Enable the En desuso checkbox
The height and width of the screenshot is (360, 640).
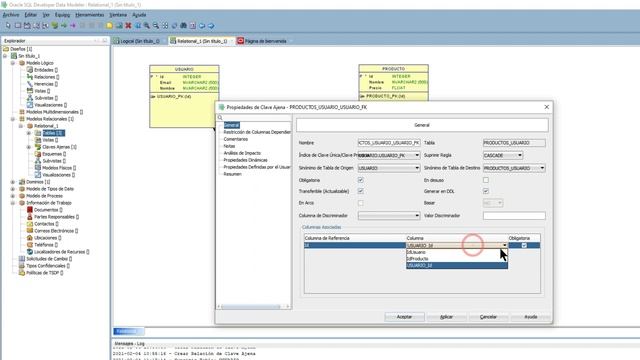(486, 180)
